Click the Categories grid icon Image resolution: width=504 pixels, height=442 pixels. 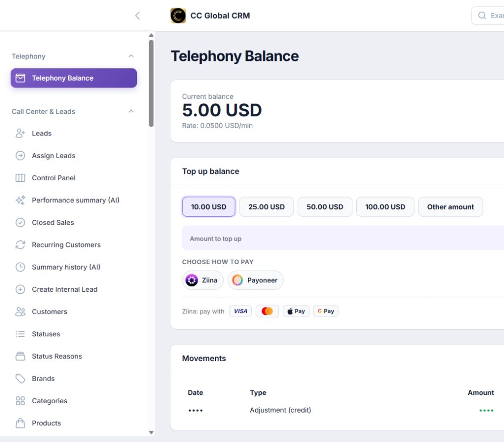pyautogui.click(x=20, y=401)
